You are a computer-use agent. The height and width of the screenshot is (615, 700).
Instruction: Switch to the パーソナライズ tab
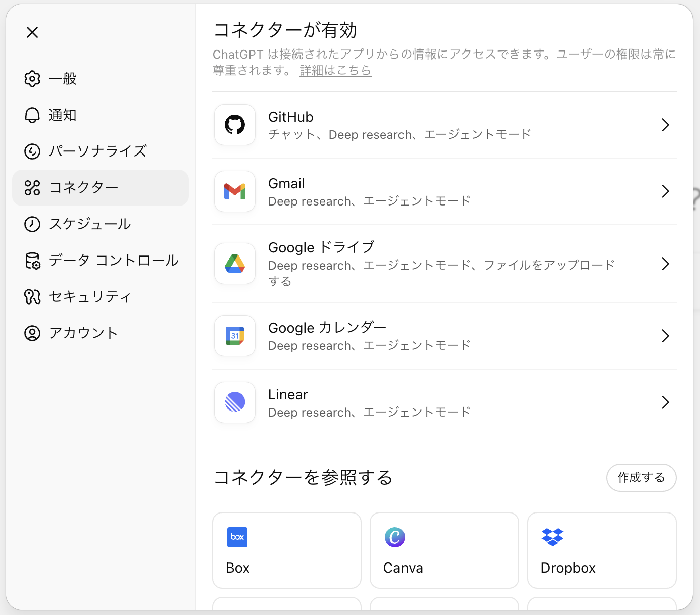[x=101, y=151]
